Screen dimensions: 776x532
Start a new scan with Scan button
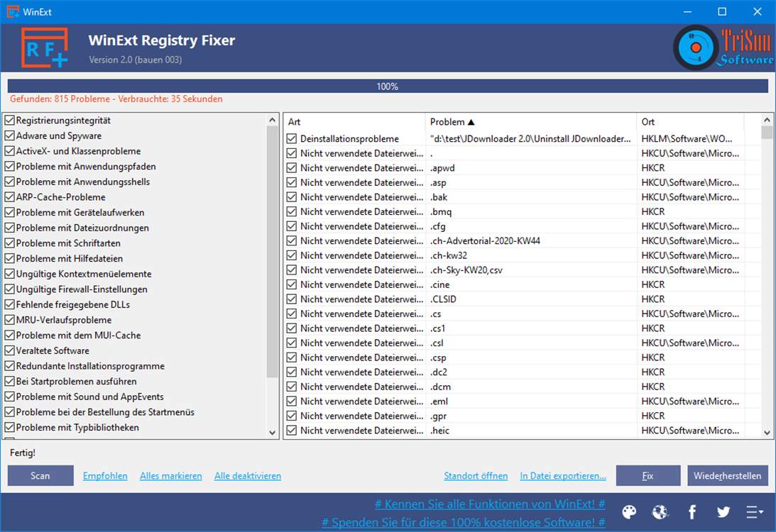(x=40, y=476)
